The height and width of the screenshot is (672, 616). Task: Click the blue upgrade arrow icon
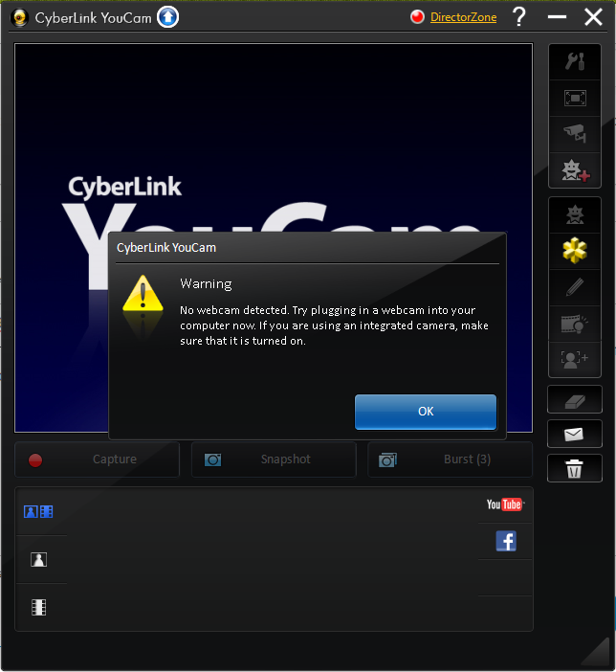click(x=167, y=17)
